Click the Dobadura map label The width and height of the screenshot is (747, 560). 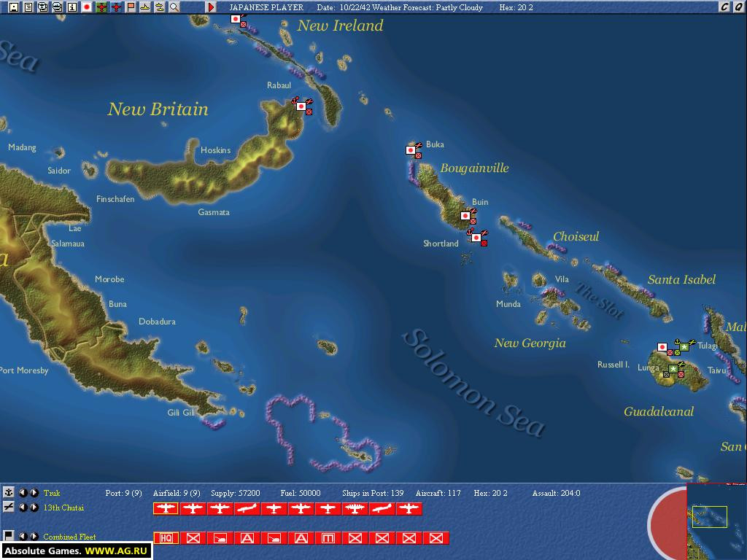158,322
